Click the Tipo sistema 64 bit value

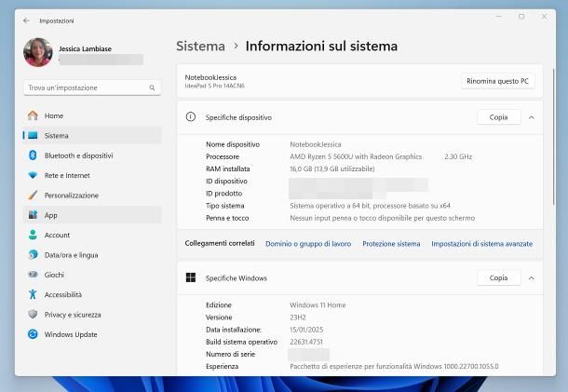point(370,206)
